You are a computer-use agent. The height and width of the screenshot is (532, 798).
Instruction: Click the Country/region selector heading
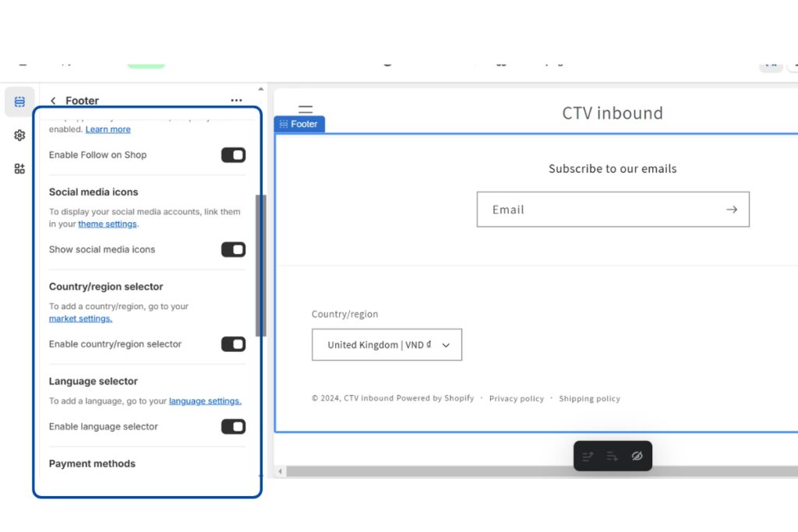click(x=106, y=287)
